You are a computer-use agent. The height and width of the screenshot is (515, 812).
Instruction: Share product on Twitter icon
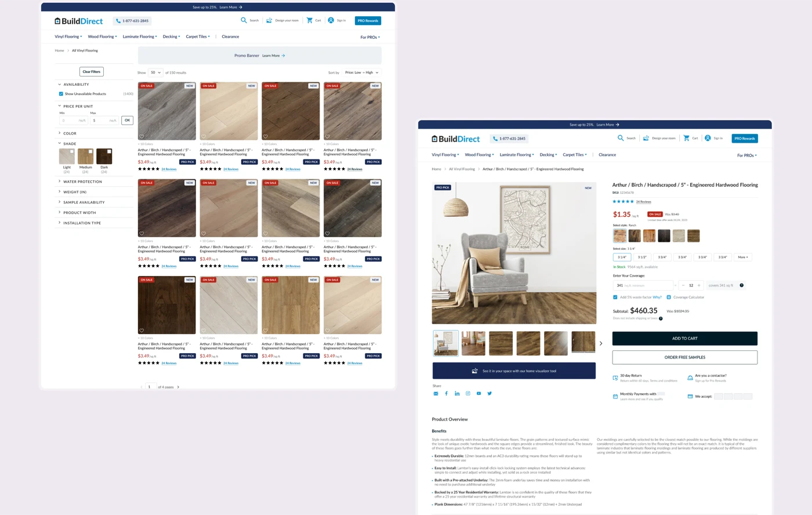pyautogui.click(x=489, y=393)
